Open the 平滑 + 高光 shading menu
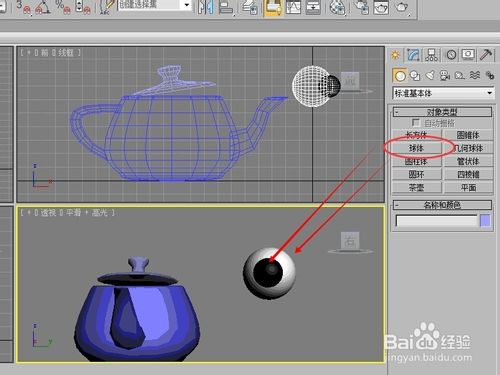 [x=86, y=213]
